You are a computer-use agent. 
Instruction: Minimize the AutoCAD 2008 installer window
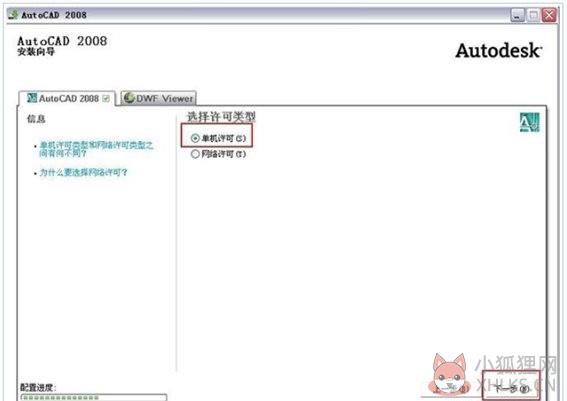[517, 15]
